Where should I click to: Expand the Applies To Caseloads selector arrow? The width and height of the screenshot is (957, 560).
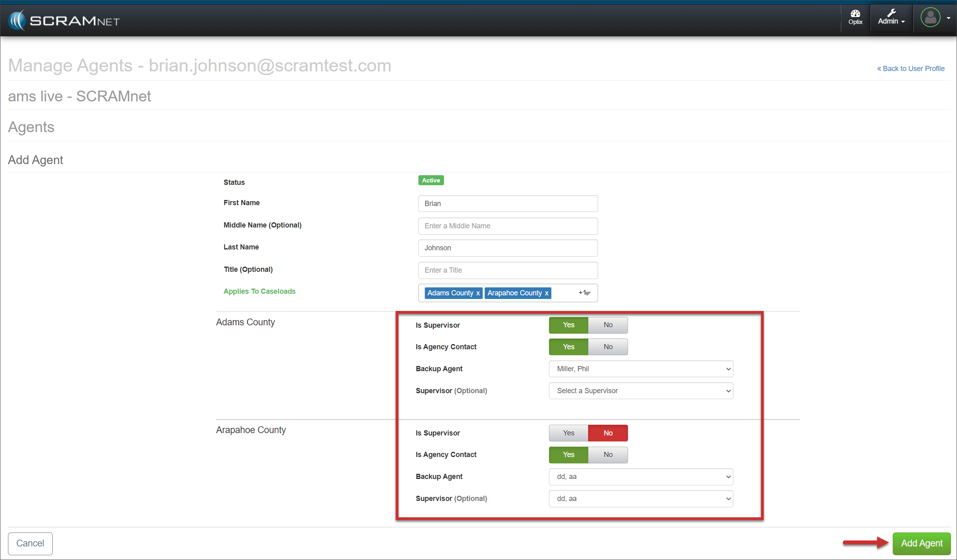click(x=587, y=293)
